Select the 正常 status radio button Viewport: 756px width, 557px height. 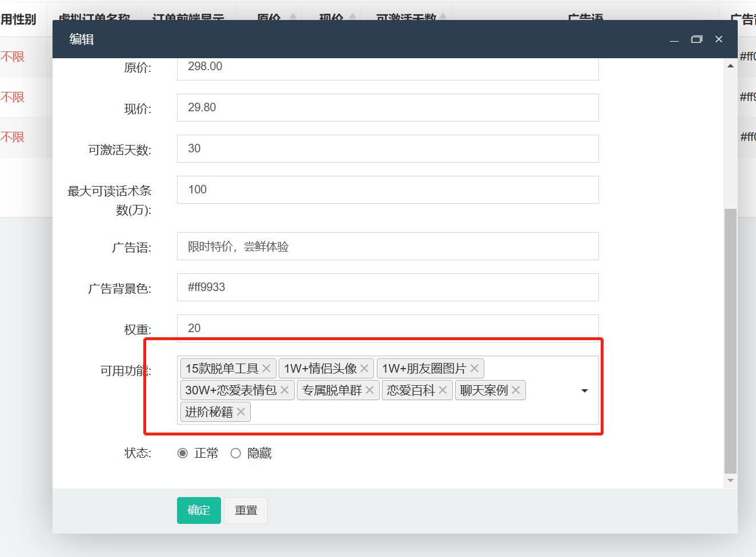pos(183,453)
